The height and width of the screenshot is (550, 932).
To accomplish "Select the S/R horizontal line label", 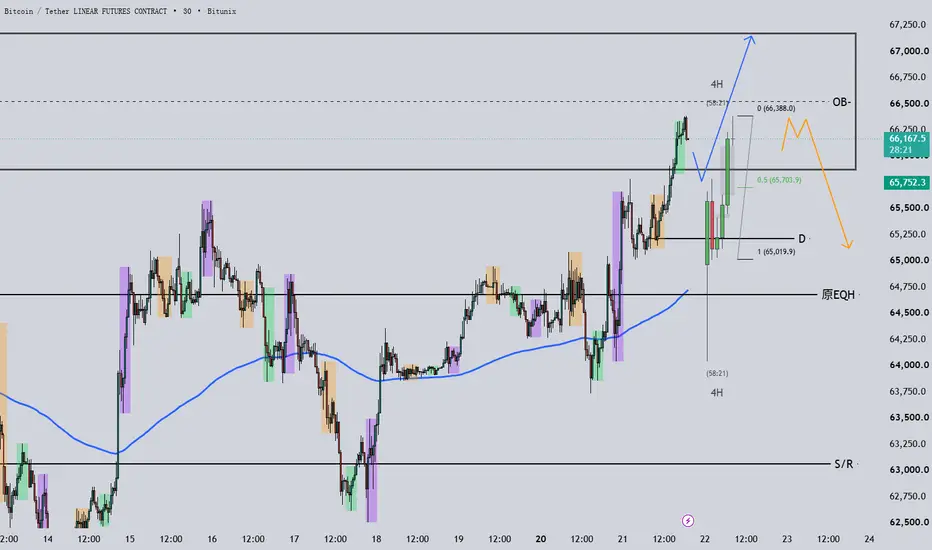I will pyautogui.click(x=843, y=464).
